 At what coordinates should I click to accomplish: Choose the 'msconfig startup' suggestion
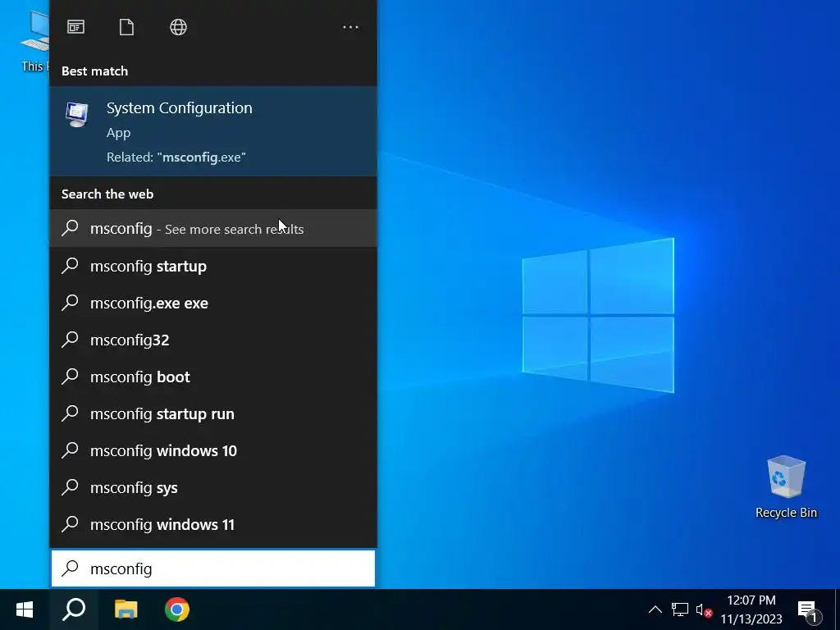click(213, 266)
